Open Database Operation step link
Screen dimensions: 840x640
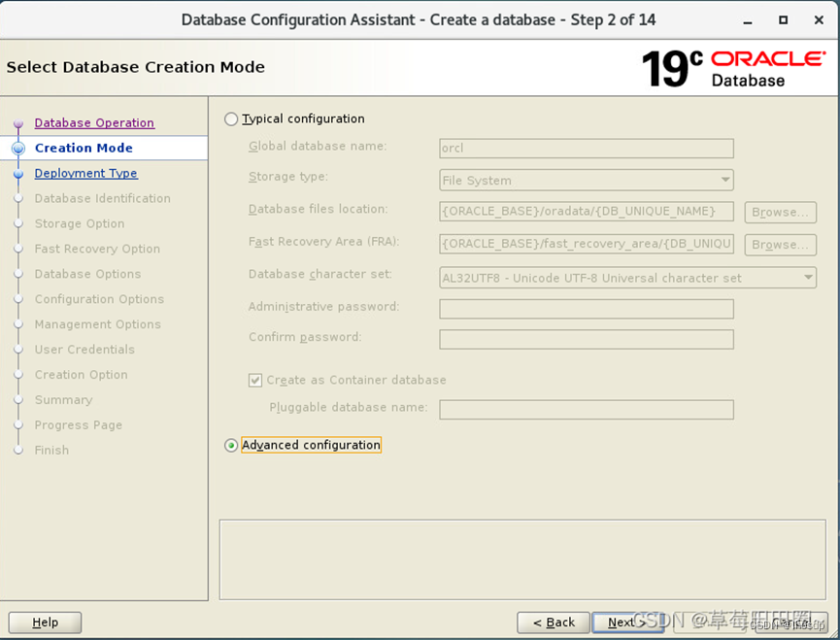point(94,122)
